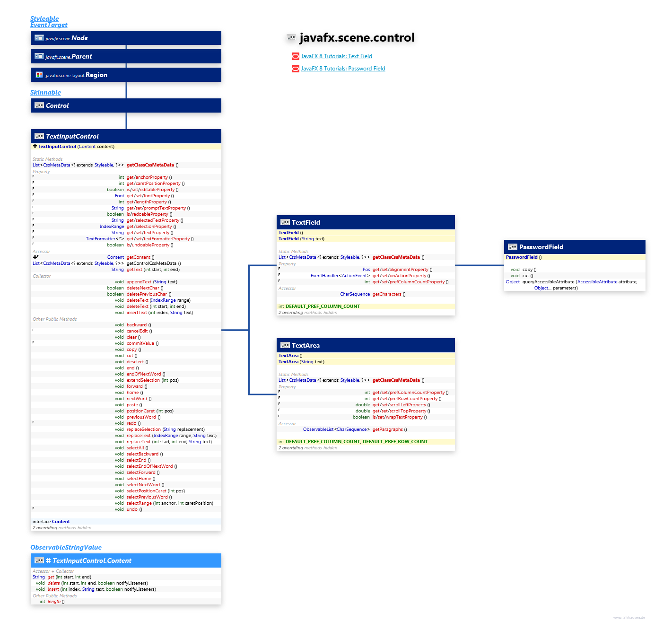Click the class icon next to Parent
Image resolution: width=672 pixels, height=639 pixels.
(x=39, y=56)
